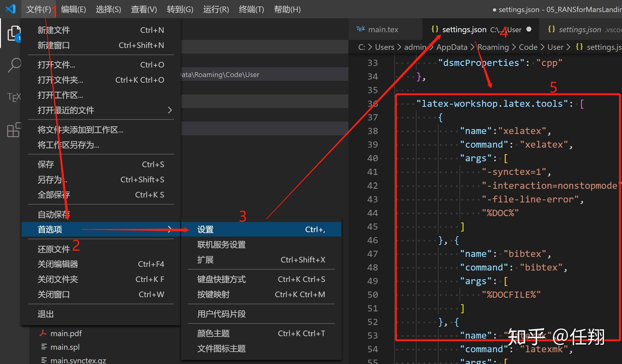622x364 pixels.
Task: Choose 键盘快捷方式 from the settings submenu
Action: pyautogui.click(x=221, y=279)
